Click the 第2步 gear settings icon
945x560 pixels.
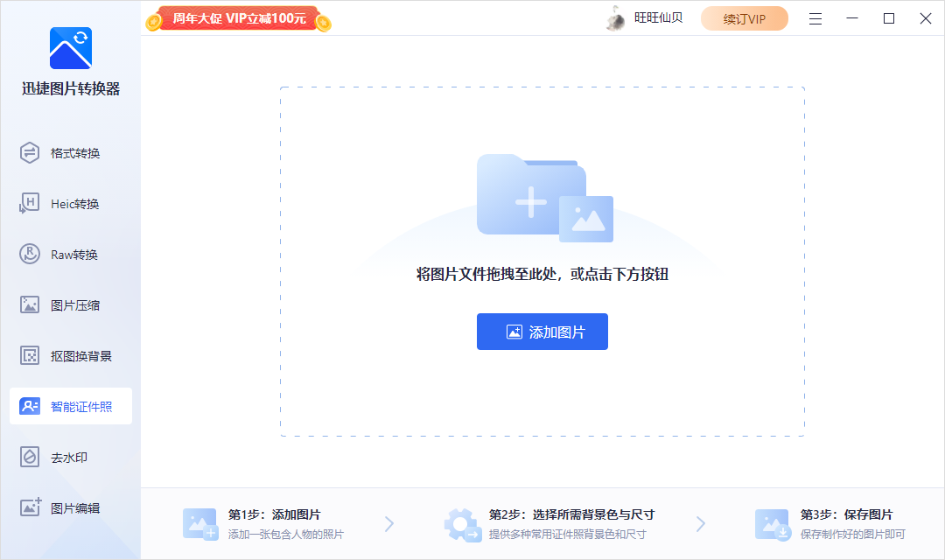coord(461,523)
